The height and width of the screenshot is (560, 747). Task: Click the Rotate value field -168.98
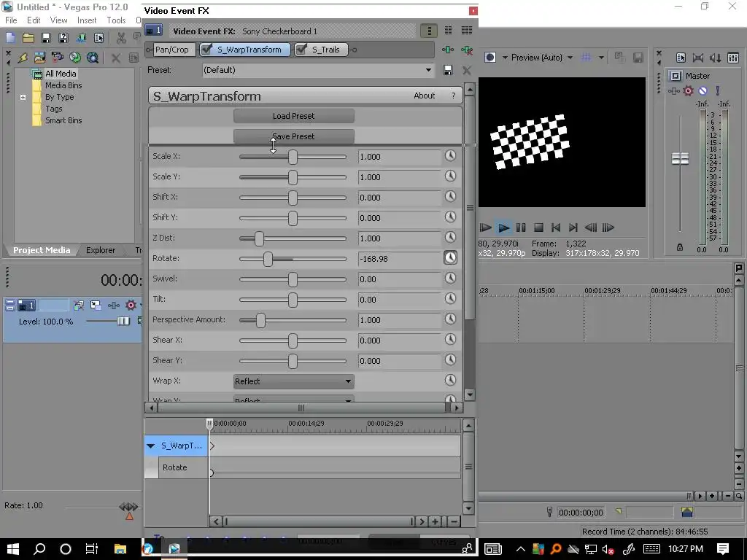coord(399,259)
